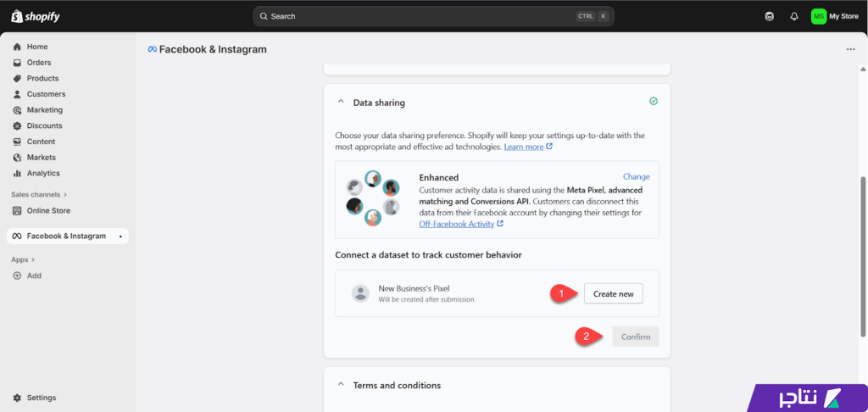Click the store inbox icon beside the bell
This screenshot has height=412, width=868.
[x=770, y=16]
